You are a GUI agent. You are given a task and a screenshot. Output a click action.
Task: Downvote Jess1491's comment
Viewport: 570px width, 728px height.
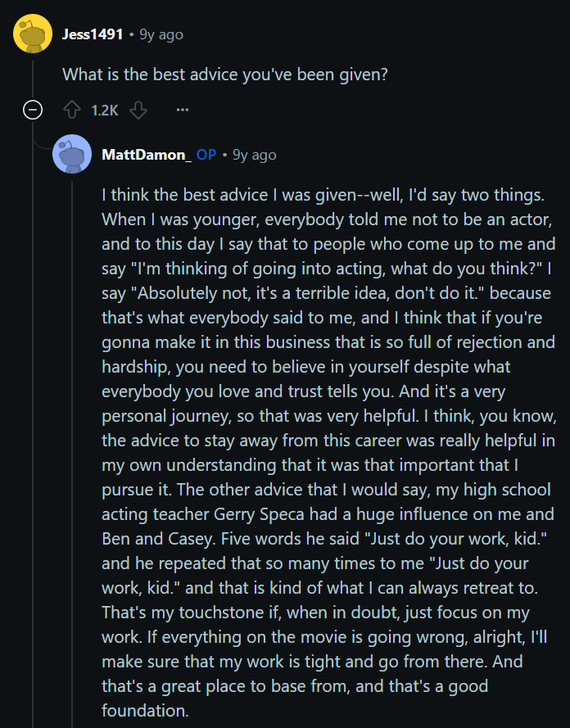coord(138,111)
